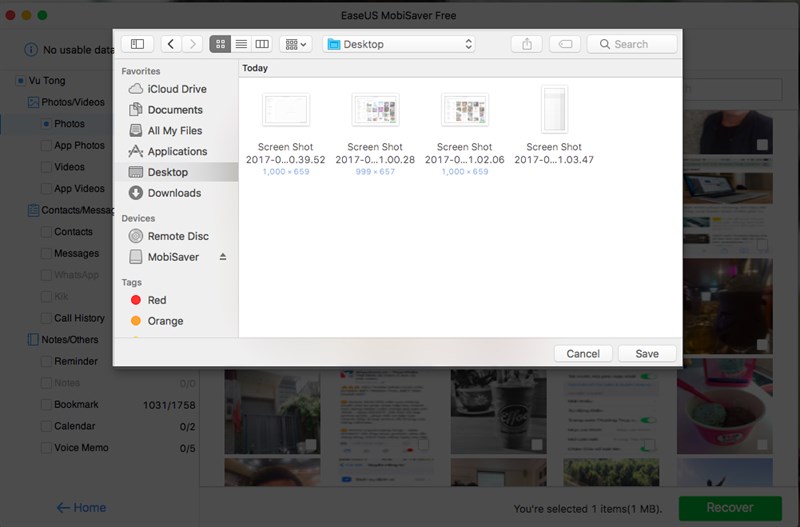Screen dimensions: 800x527
Task: Open the item arrangement dropdown
Action: pos(296,44)
